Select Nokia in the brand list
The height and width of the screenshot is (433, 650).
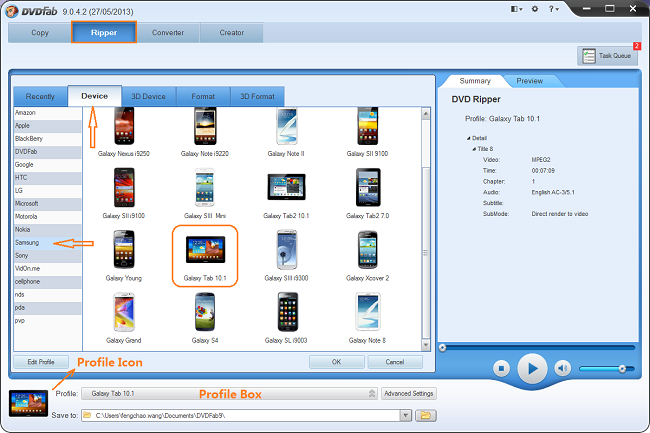48,230
